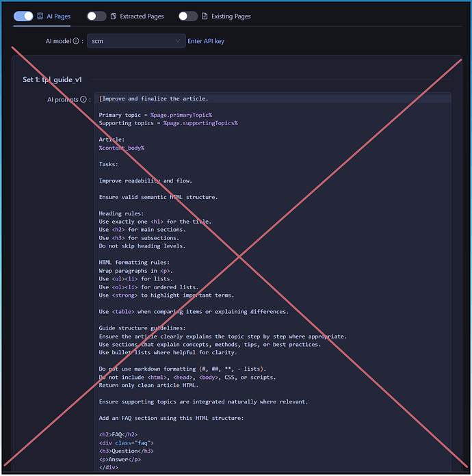Screen dimensions: 472x476
Task: Place cursor on the %content_body% line
Action: point(122,148)
